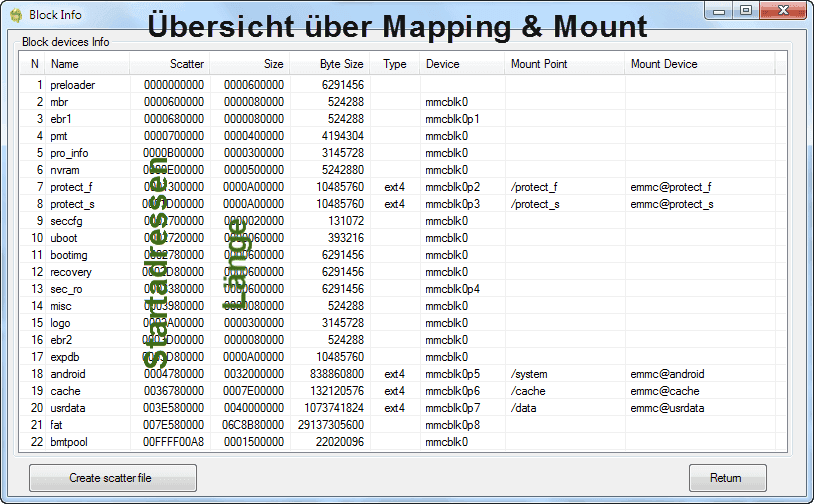Select the ebr1 partition name
The image size is (814, 504).
pos(61,119)
